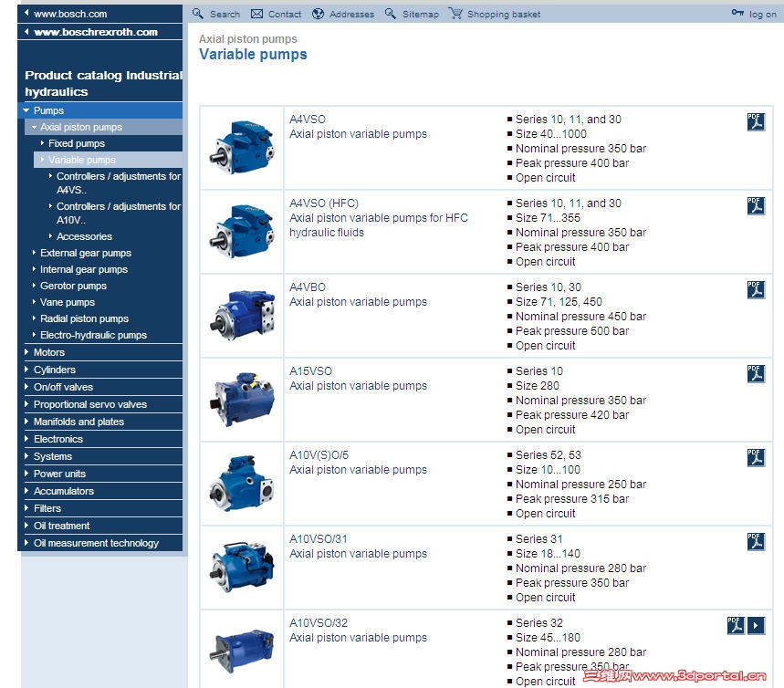This screenshot has width=784, height=688.
Task: Open External gear pumps
Action: pyautogui.click(x=86, y=253)
